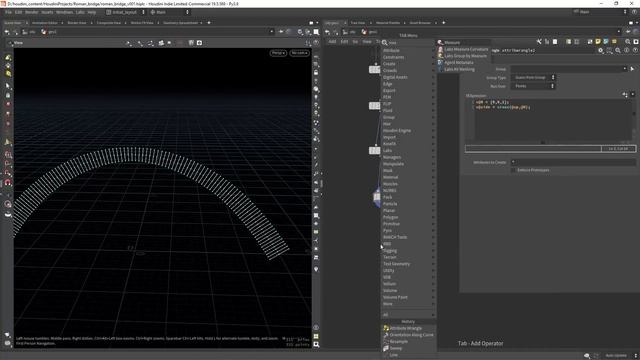Open the desktop layout dropdown in the menu bar
640x360 pixels.
tap(125, 12)
